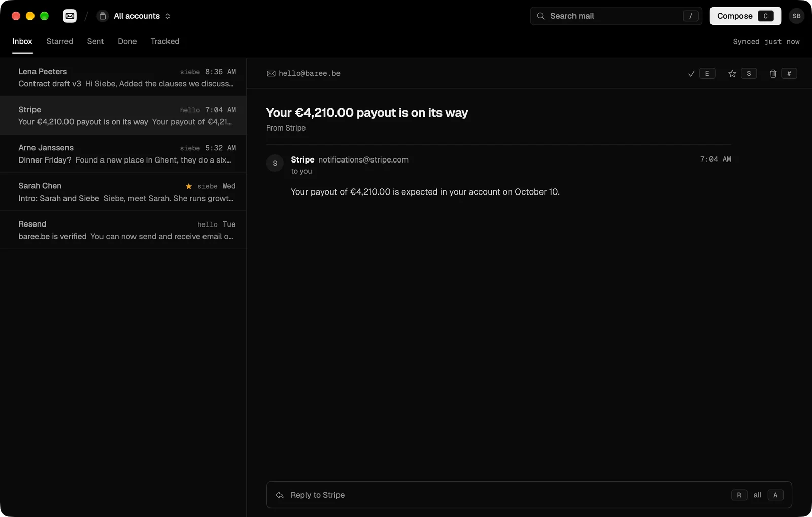Viewport: 812px width, 517px height.
Task: Focus the Search mail field
Action: coord(616,16)
